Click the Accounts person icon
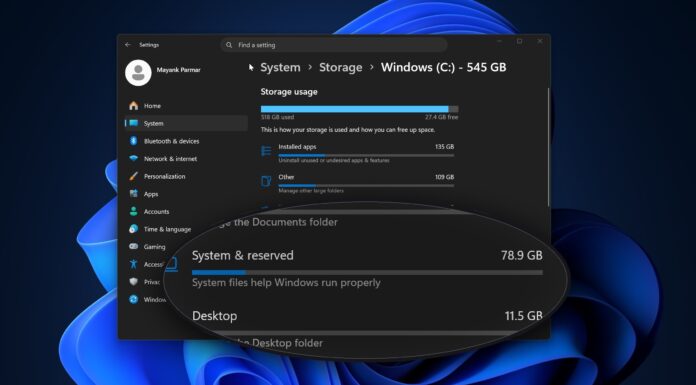 click(134, 211)
